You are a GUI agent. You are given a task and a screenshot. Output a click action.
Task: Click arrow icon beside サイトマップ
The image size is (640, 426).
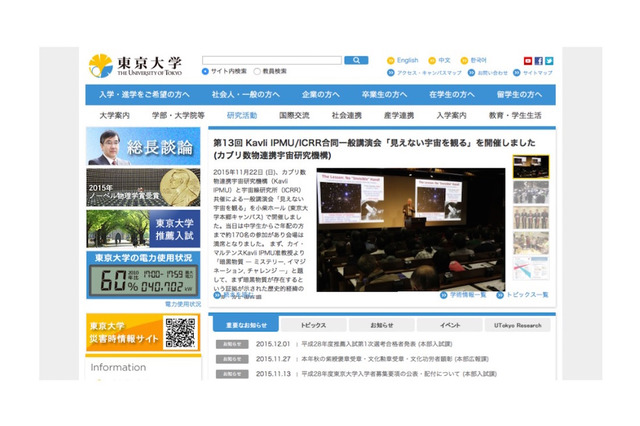pos(517,73)
